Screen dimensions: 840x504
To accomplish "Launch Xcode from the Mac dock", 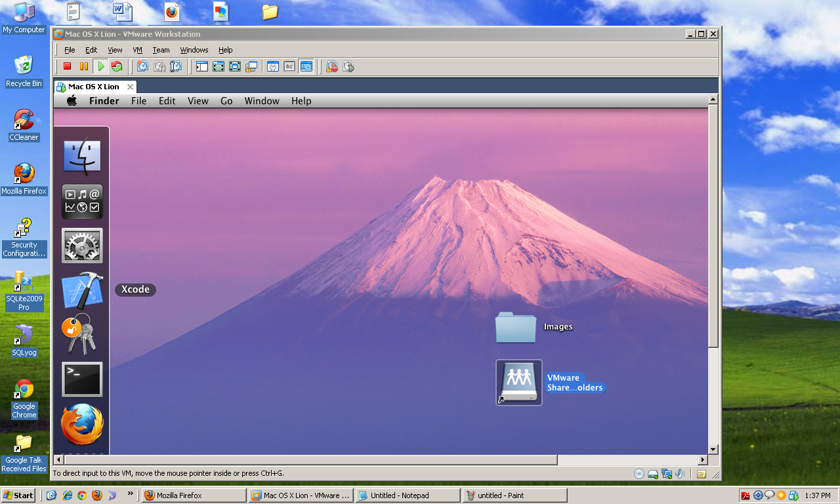I will click(x=82, y=290).
